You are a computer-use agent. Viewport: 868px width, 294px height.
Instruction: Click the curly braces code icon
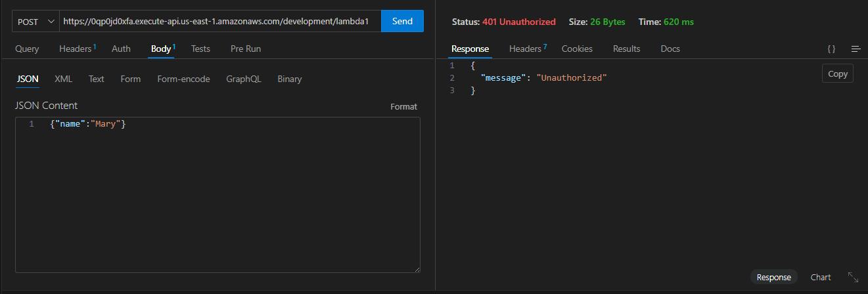(831, 49)
